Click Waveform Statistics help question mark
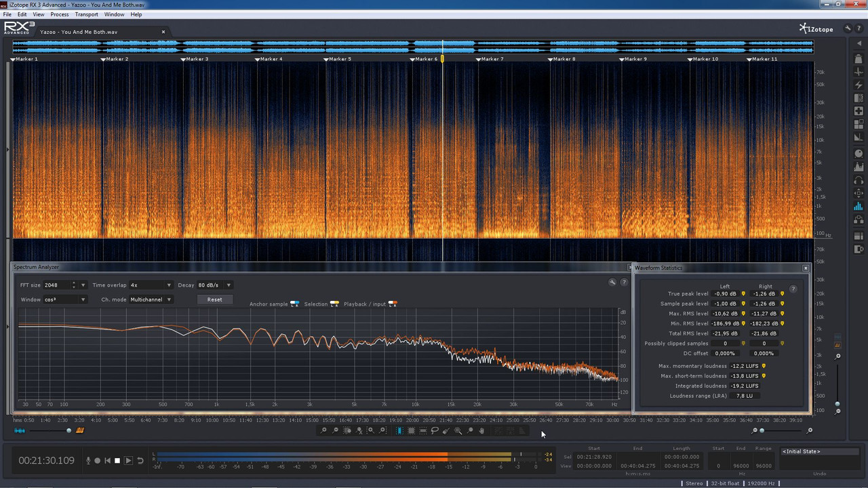 tap(793, 289)
